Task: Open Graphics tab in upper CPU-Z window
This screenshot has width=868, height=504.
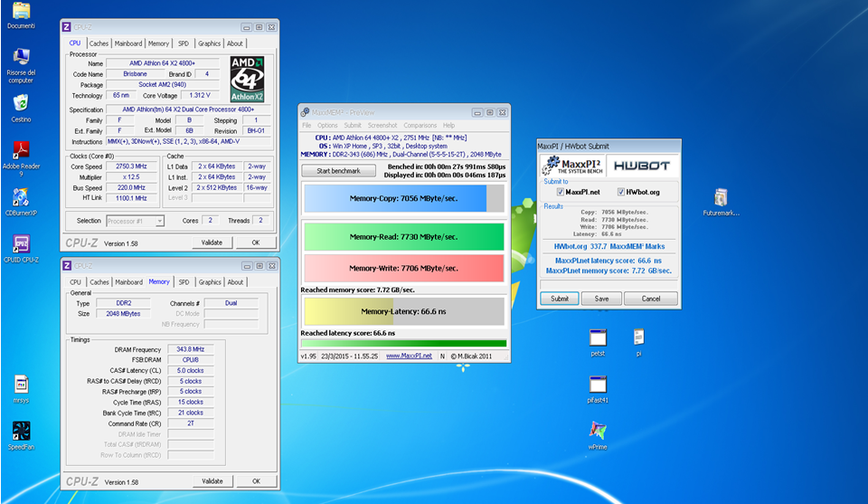Action: click(209, 43)
